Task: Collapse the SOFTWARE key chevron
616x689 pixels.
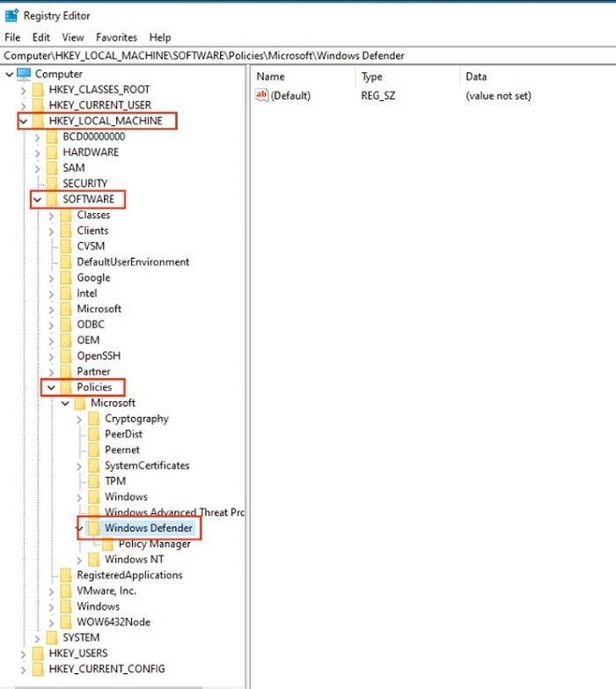Action: click(37, 200)
